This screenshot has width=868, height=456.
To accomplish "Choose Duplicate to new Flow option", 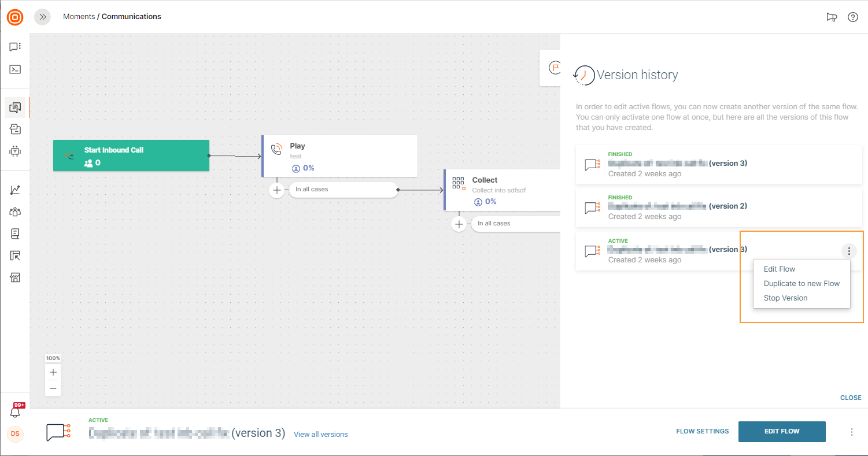I will [801, 283].
